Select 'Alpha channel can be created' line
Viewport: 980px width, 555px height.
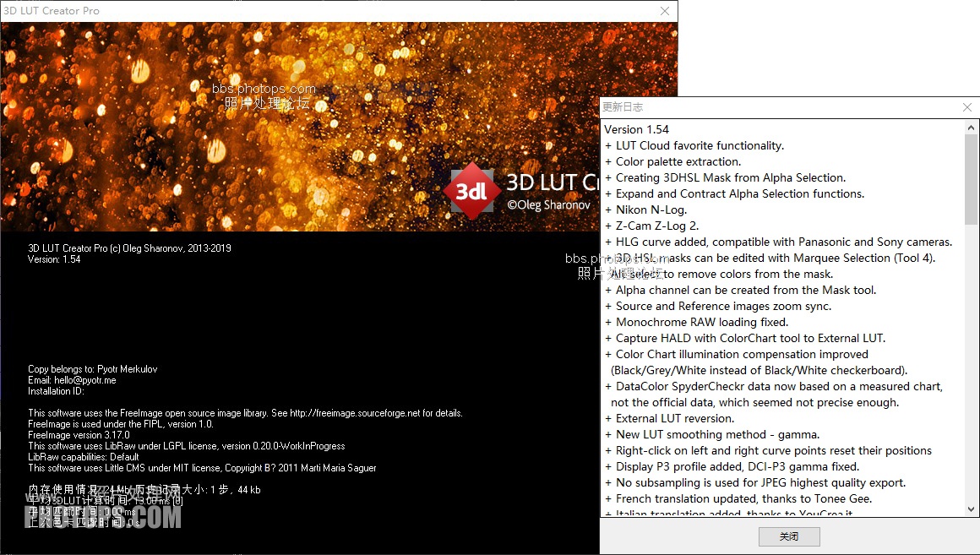[740, 290]
